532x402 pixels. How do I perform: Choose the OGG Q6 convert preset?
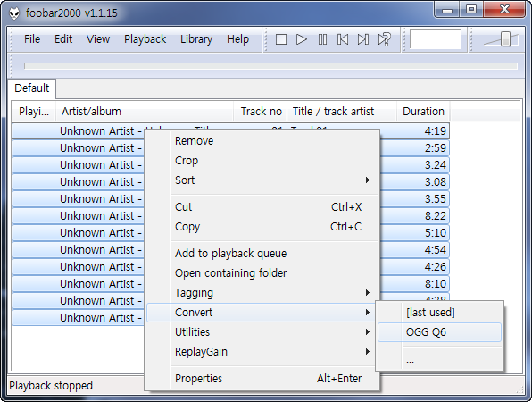point(440,332)
